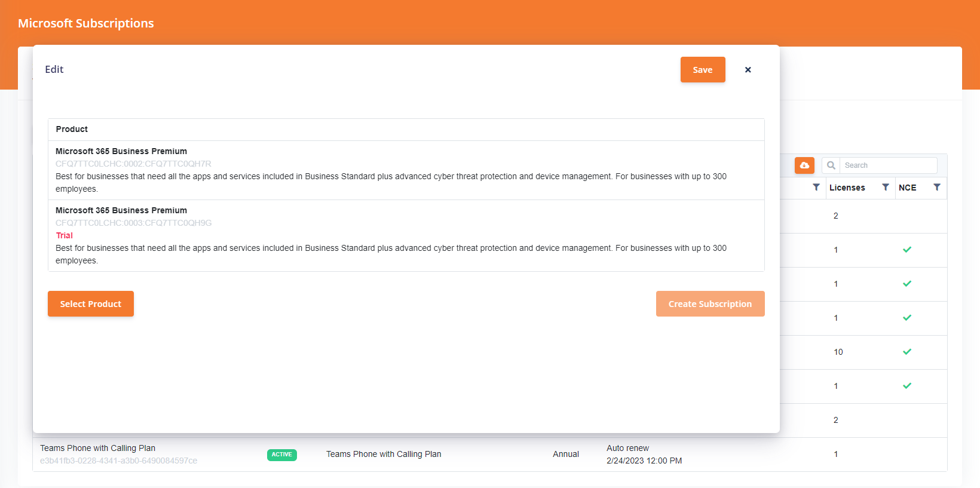The width and height of the screenshot is (980, 488).
Task: Open the filter left of Licenses column
Action: click(816, 188)
